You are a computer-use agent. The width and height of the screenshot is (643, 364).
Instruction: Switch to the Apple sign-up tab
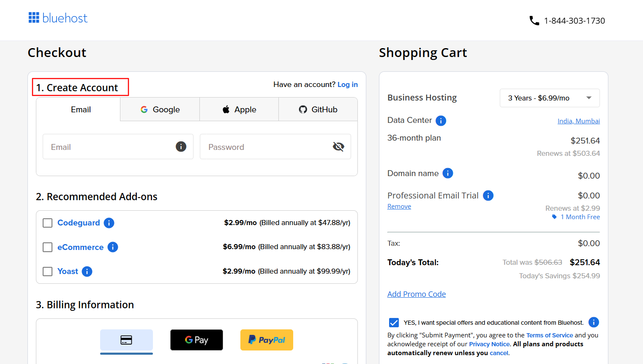tap(239, 109)
